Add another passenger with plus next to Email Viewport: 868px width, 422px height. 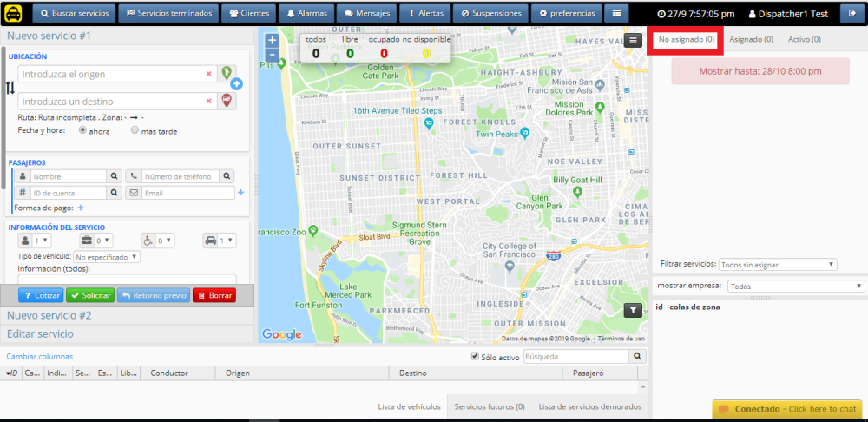point(240,193)
